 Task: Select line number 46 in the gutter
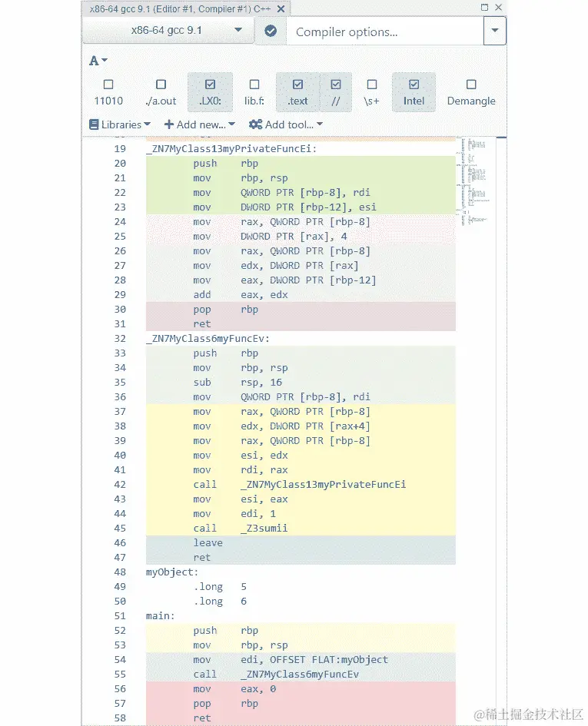click(x=120, y=542)
